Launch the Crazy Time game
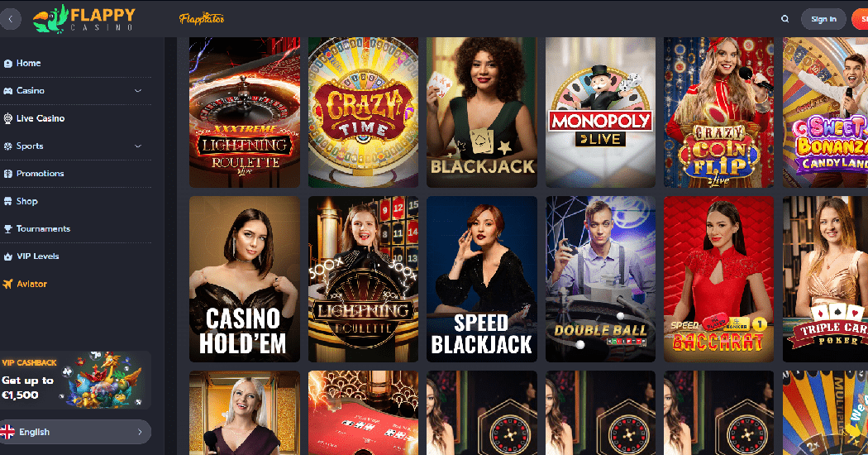Image resolution: width=868 pixels, height=455 pixels. tap(363, 113)
